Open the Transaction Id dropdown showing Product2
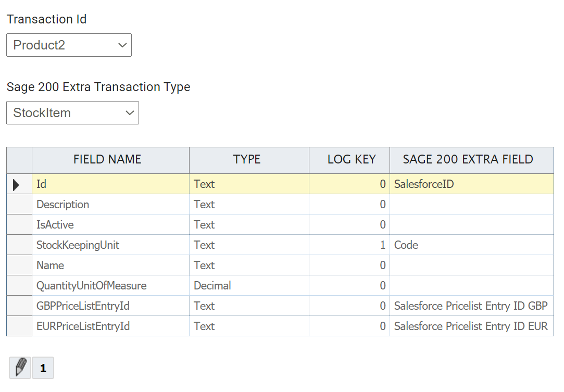The image size is (564, 392). pyautogui.click(x=69, y=45)
